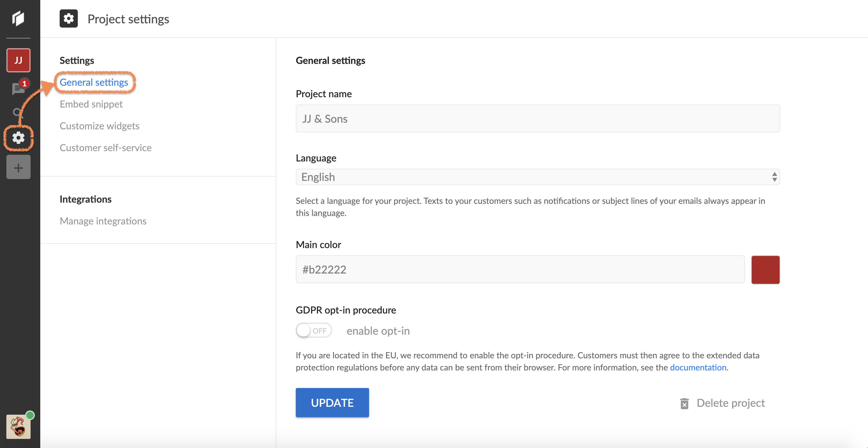The width and height of the screenshot is (868, 448).
Task: Click the Project settings header gear icon
Action: pos(69,18)
